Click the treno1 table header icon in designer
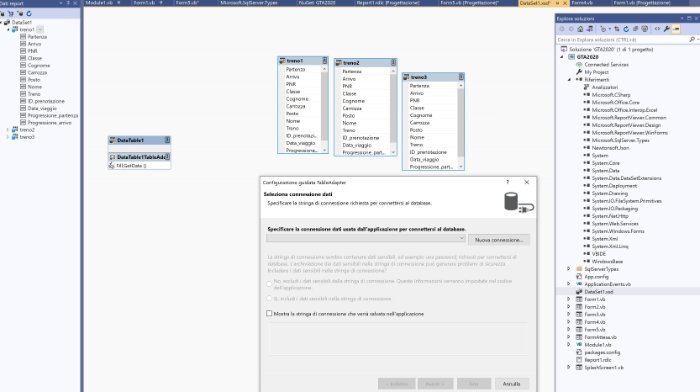The height and width of the screenshot is (392, 700). click(282, 61)
